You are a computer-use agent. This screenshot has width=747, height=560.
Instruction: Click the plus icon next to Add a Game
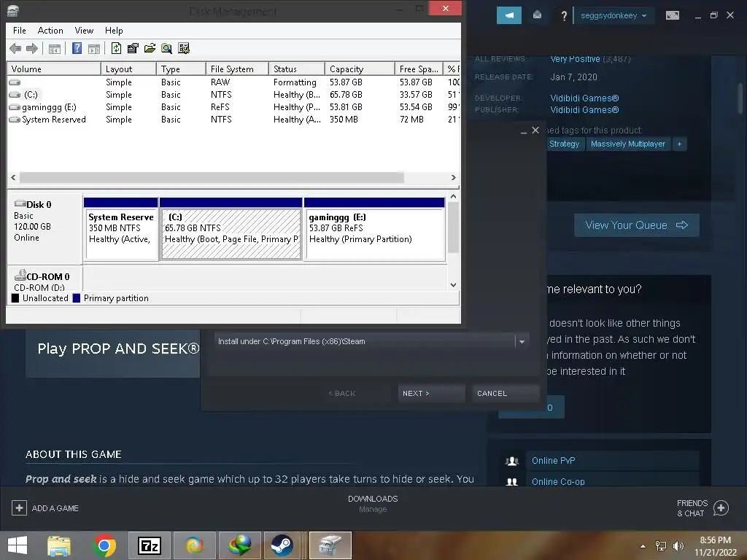19,507
